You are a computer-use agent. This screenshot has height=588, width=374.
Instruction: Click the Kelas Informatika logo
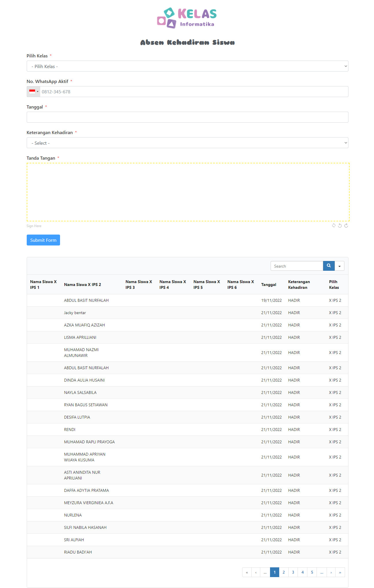point(187,18)
